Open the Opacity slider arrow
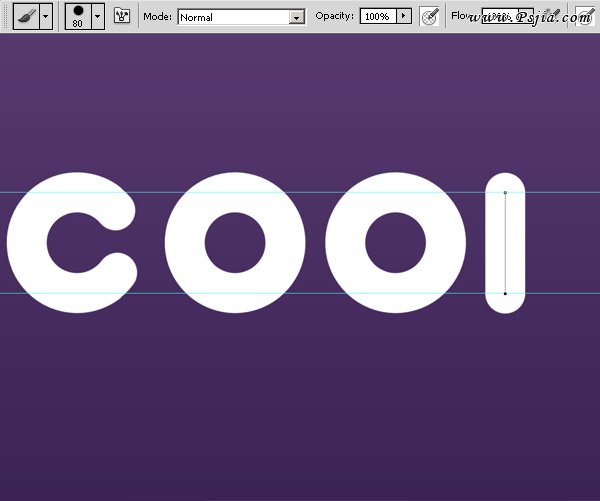 [404, 16]
